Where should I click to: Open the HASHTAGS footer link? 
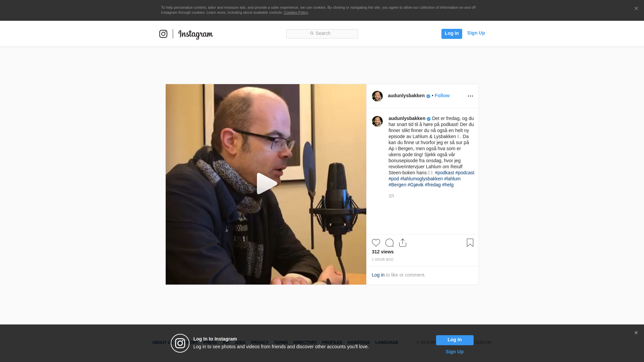(x=359, y=343)
